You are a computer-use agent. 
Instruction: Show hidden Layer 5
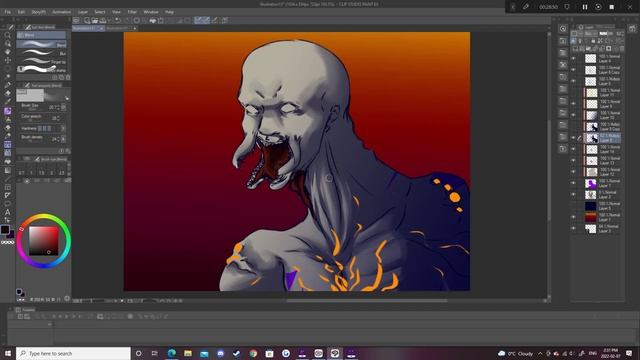[x=573, y=206]
